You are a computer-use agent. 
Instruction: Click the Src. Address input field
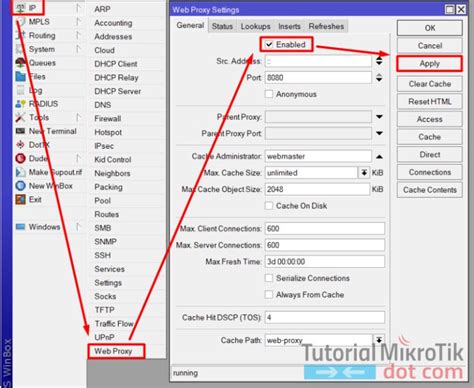pos(318,61)
